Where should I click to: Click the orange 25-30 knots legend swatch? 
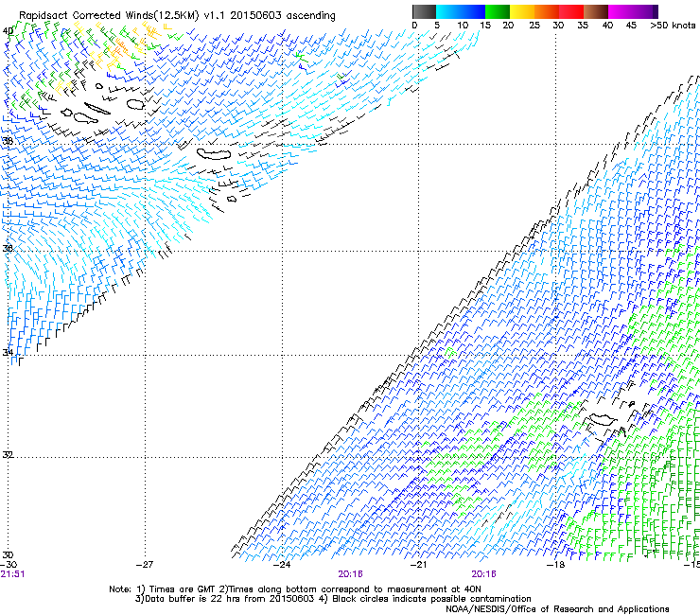[547, 11]
